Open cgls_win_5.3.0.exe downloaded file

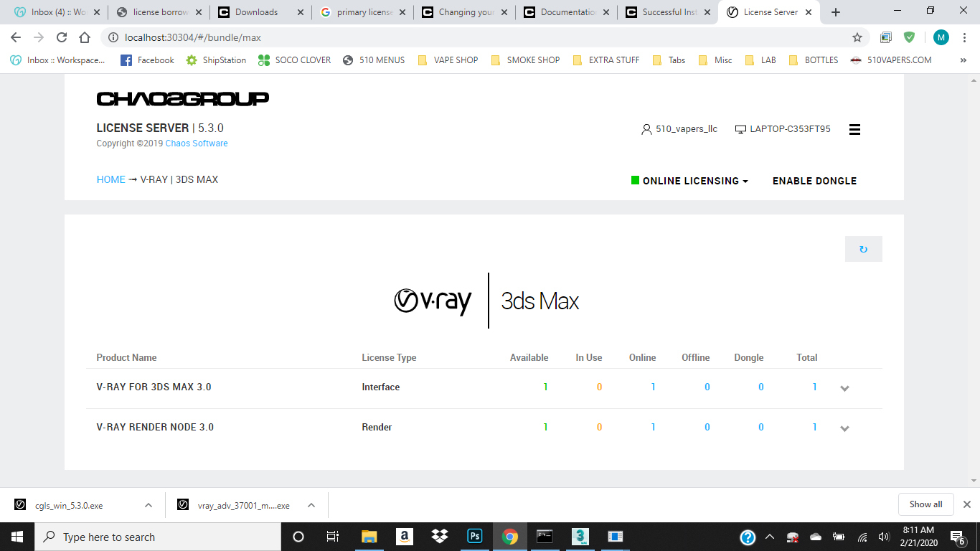click(x=69, y=506)
